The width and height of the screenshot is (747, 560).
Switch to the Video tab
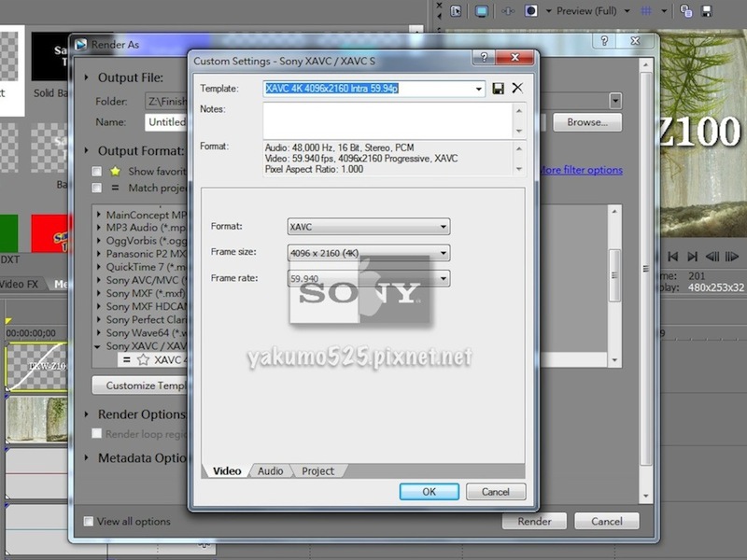point(227,471)
